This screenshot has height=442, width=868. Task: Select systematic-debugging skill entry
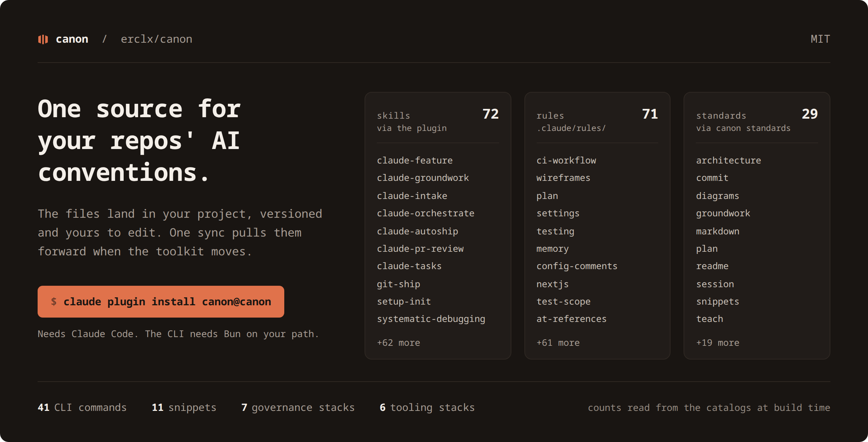[431, 319]
